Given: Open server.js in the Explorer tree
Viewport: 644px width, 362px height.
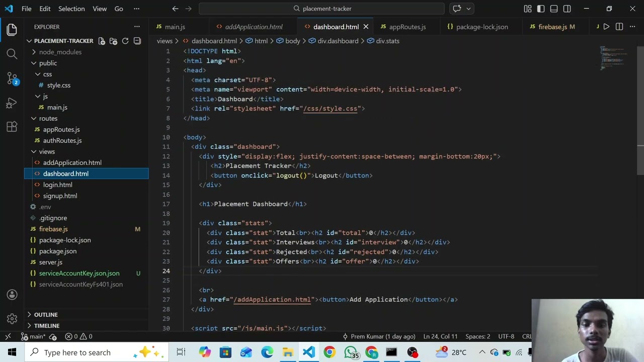Looking at the screenshot, I should click(51, 262).
